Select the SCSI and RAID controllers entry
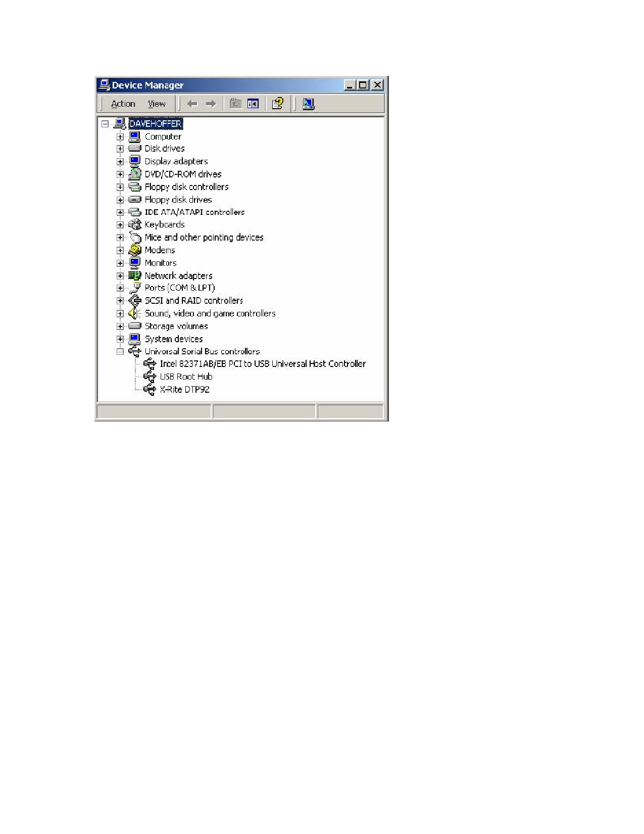 tap(193, 301)
